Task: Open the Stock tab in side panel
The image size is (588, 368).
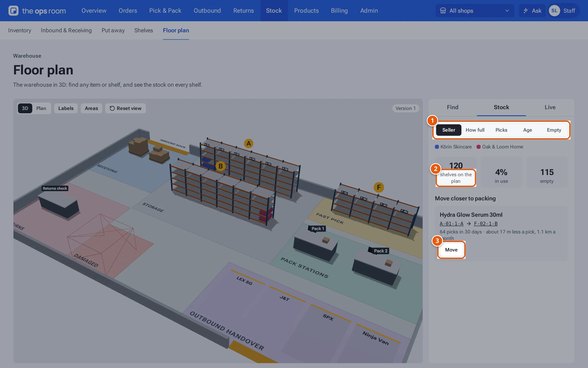Action: click(x=501, y=107)
